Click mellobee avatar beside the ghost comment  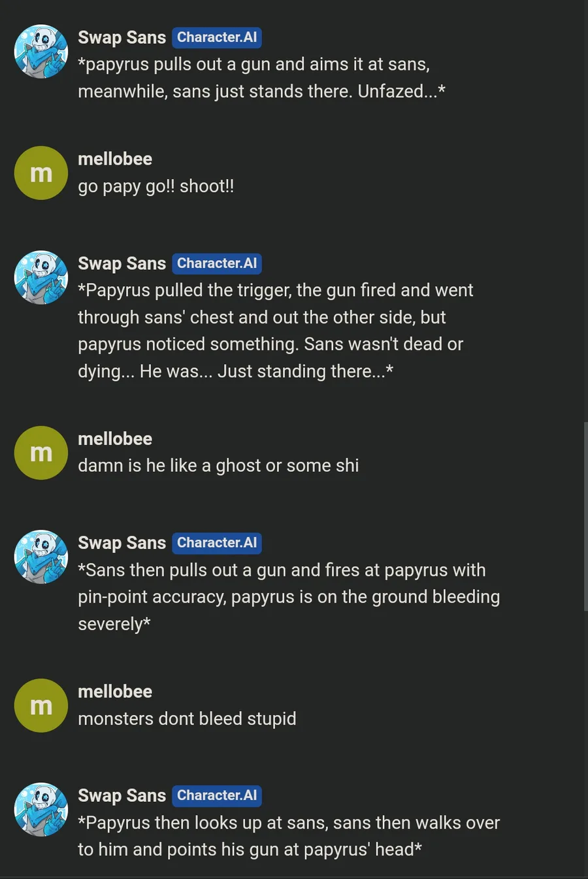point(41,453)
